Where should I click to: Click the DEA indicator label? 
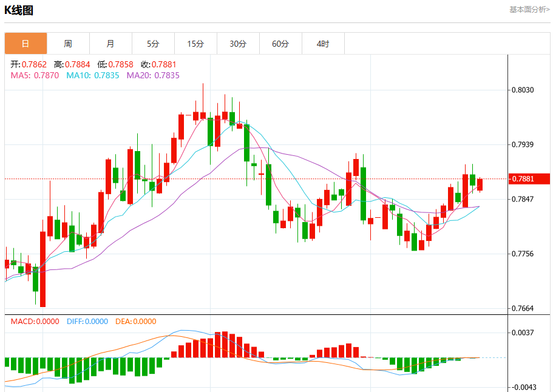point(136,322)
